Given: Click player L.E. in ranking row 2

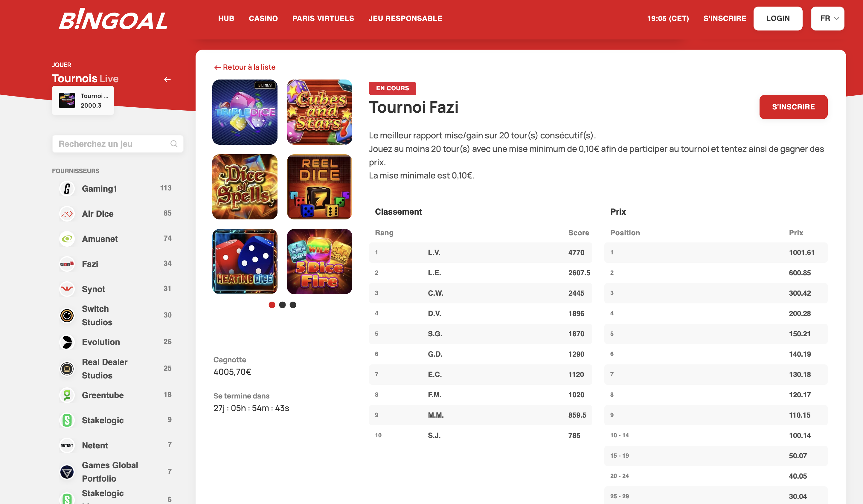Looking at the screenshot, I should point(434,273).
